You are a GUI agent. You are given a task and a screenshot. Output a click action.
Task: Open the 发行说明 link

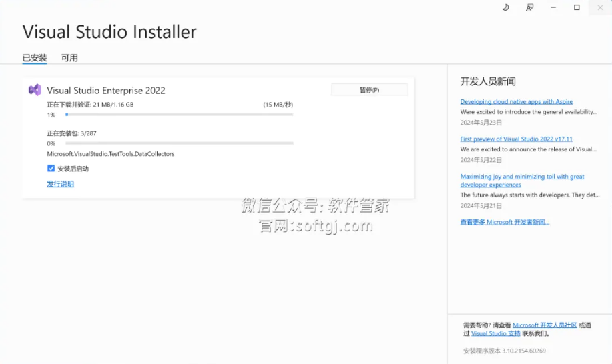pyautogui.click(x=61, y=184)
